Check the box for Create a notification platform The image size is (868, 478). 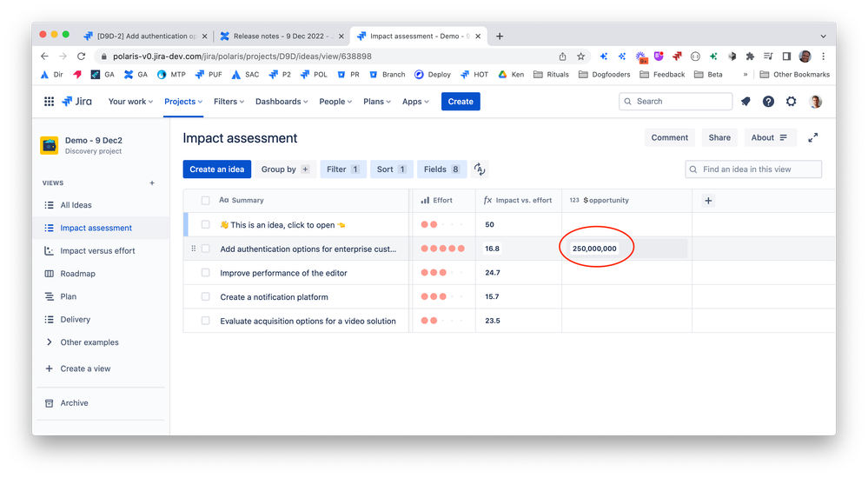(x=205, y=297)
